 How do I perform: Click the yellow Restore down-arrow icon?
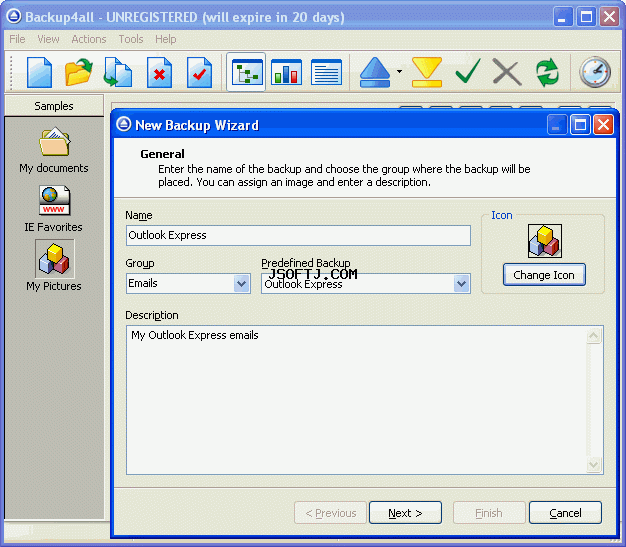click(x=427, y=72)
